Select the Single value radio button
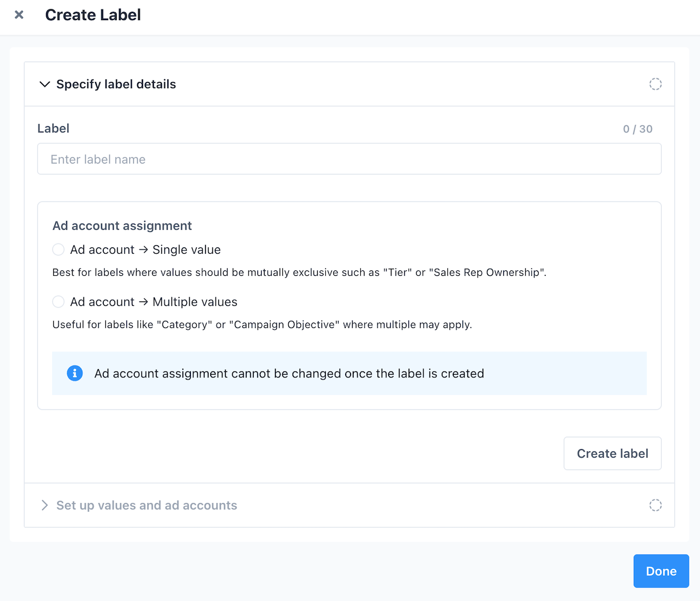 (58, 249)
